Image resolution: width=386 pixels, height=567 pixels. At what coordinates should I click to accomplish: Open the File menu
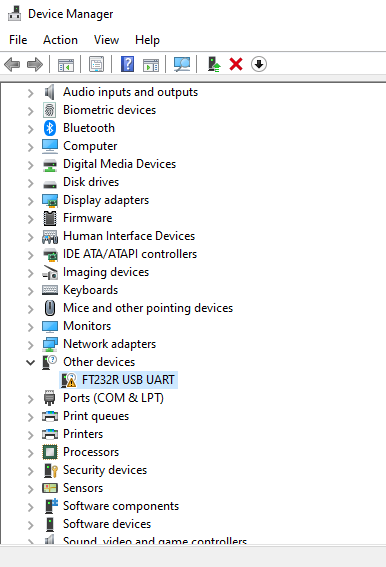[x=18, y=40]
